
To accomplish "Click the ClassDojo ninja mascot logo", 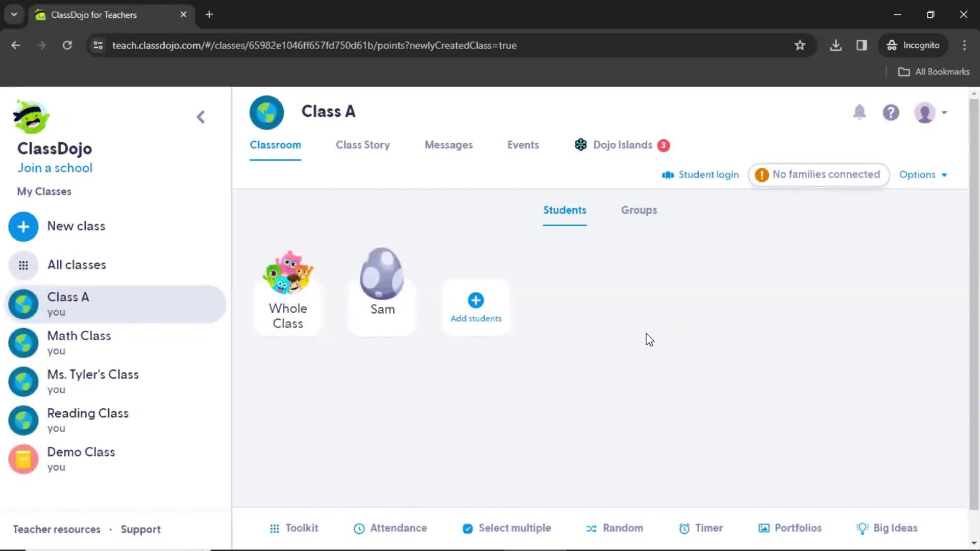I will [x=31, y=116].
